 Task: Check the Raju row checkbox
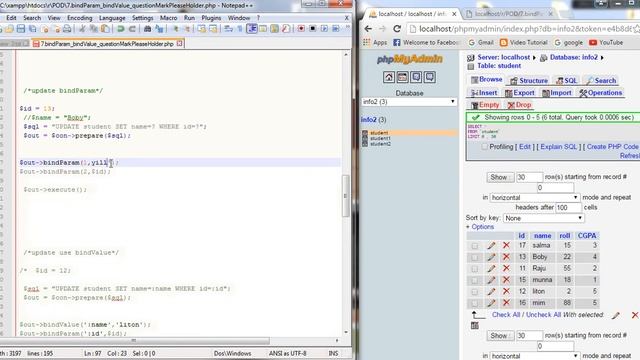point(474,269)
